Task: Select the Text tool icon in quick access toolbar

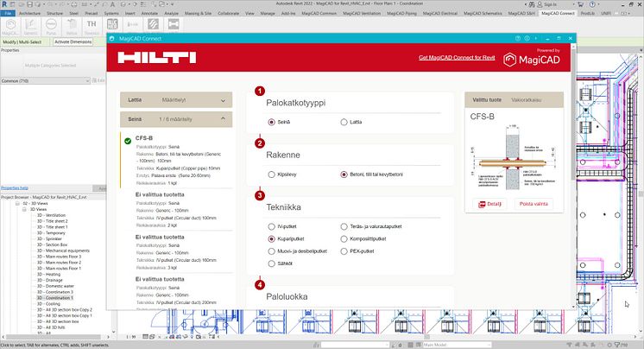Action: (x=112, y=4)
